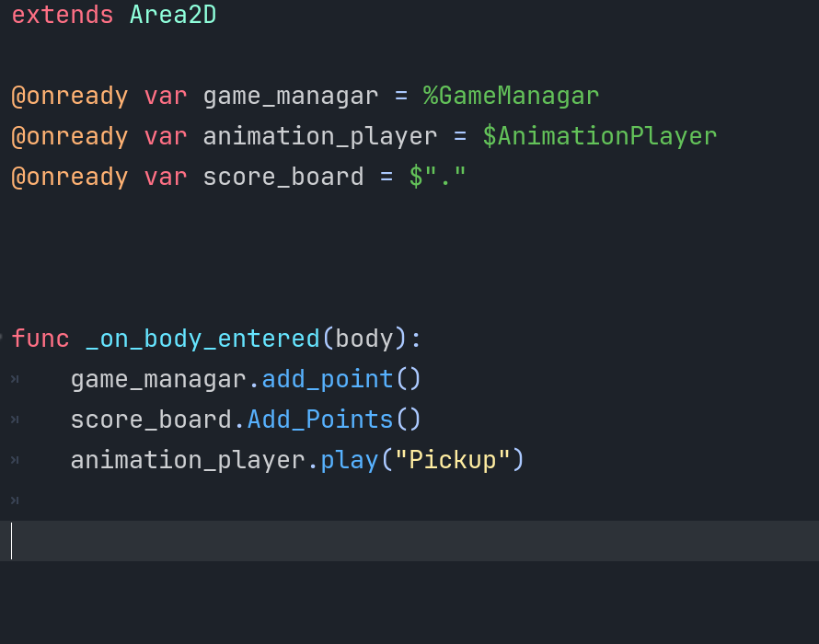Viewport: 819px width, 644px height.
Task: Click the "Pickup" string literal
Action: 453,460
